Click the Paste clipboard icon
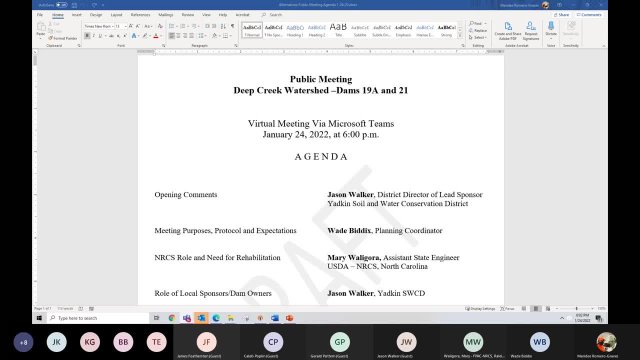 41,29
